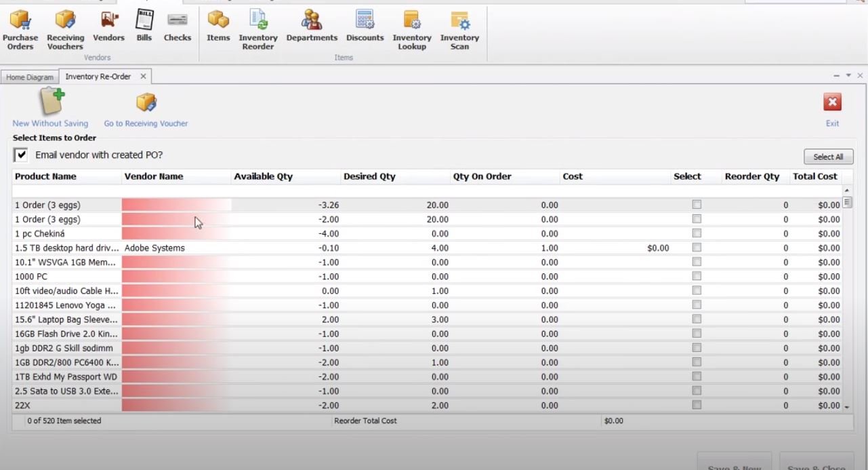
Task: Click the $0.00 Cost cell of hard drive row
Action: [x=615, y=248]
